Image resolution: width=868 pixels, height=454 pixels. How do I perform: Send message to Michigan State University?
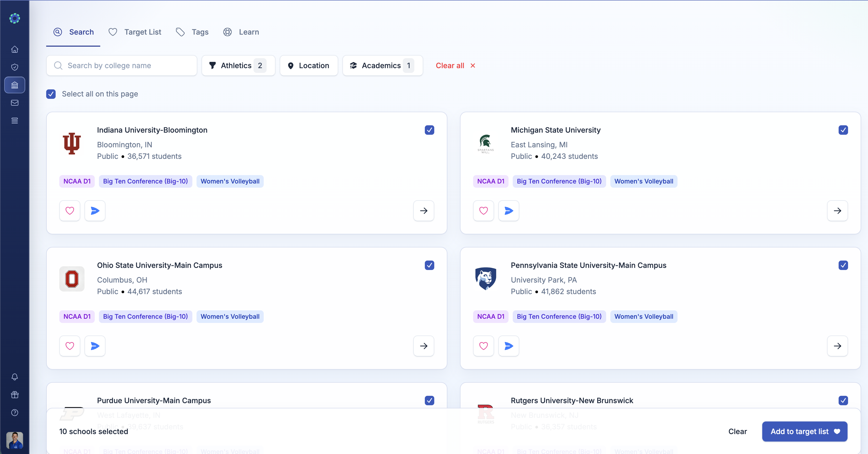tap(509, 211)
